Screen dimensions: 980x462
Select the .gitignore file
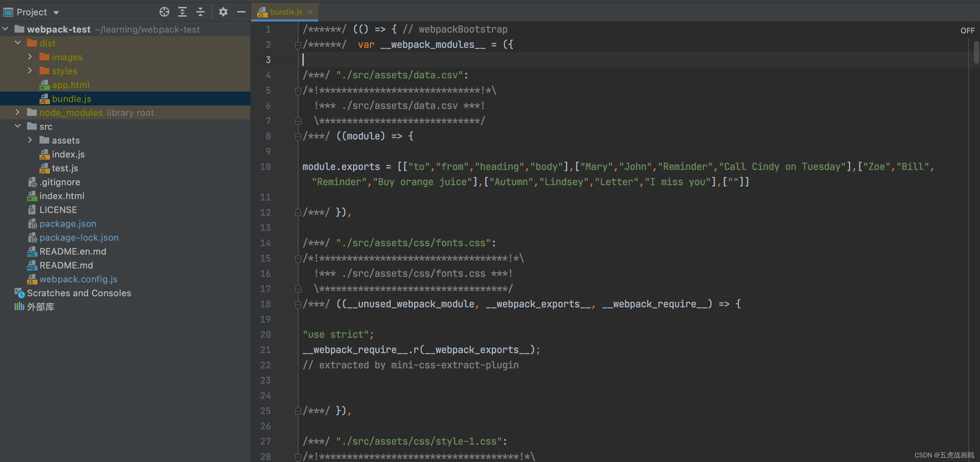(x=60, y=182)
